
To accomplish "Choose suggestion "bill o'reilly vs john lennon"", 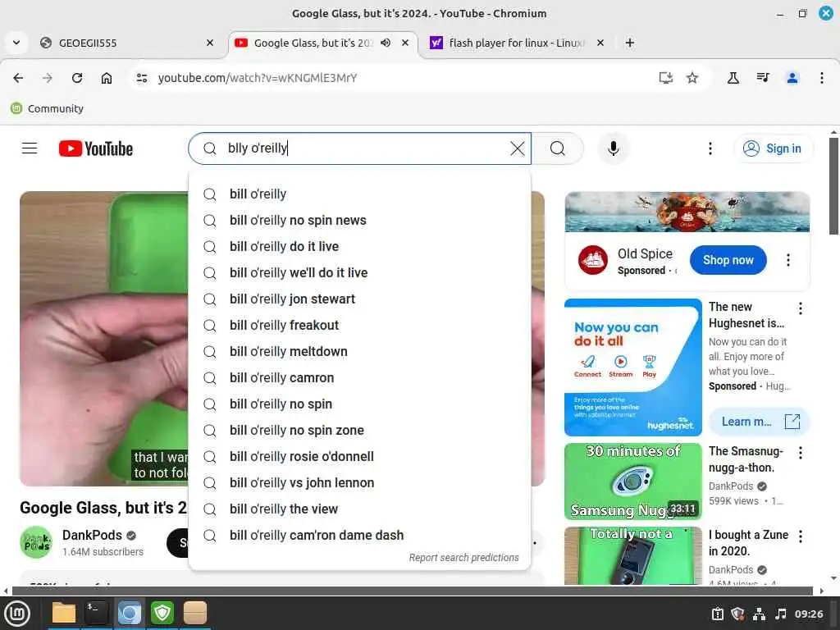I will [x=359, y=482].
